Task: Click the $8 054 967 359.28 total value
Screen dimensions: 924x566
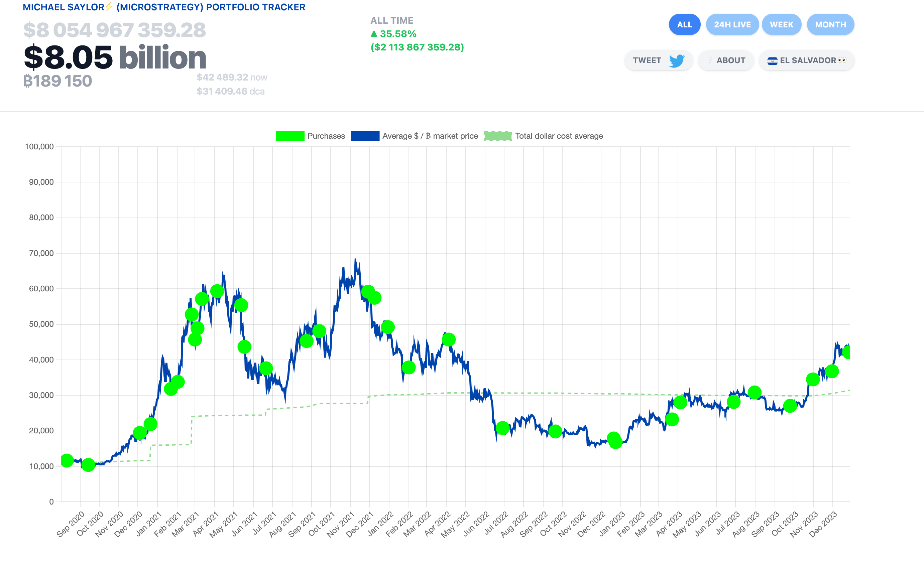Action: 114,30
